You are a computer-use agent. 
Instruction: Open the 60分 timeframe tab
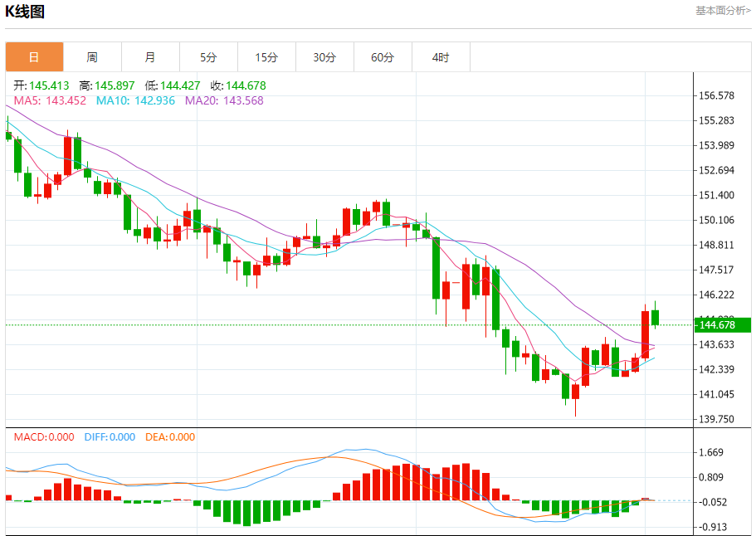(383, 57)
